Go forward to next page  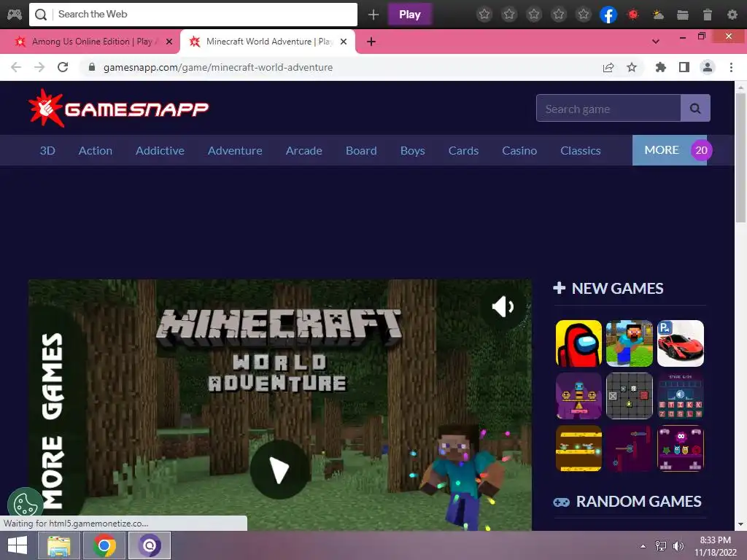(x=39, y=67)
